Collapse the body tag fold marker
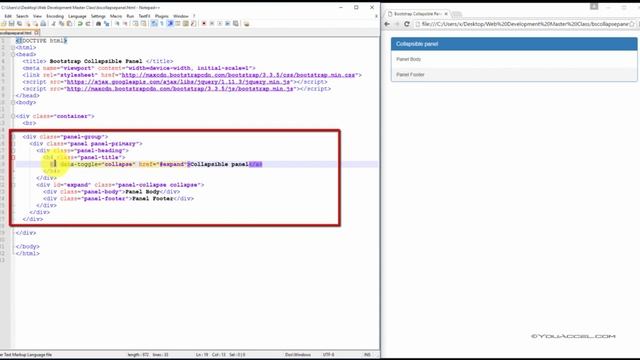Image resolution: width=640 pixels, height=360 pixels. pyautogui.click(x=13, y=102)
